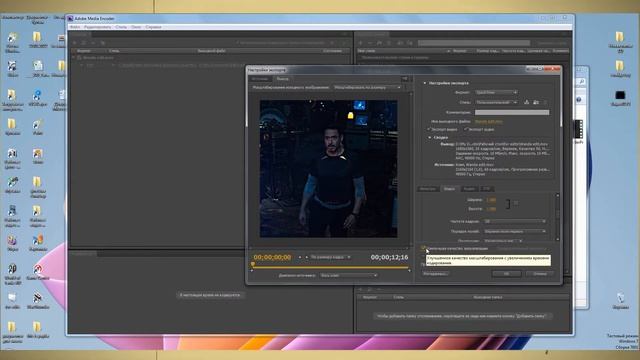Toggle the Export Audio checkbox

click(x=466, y=129)
